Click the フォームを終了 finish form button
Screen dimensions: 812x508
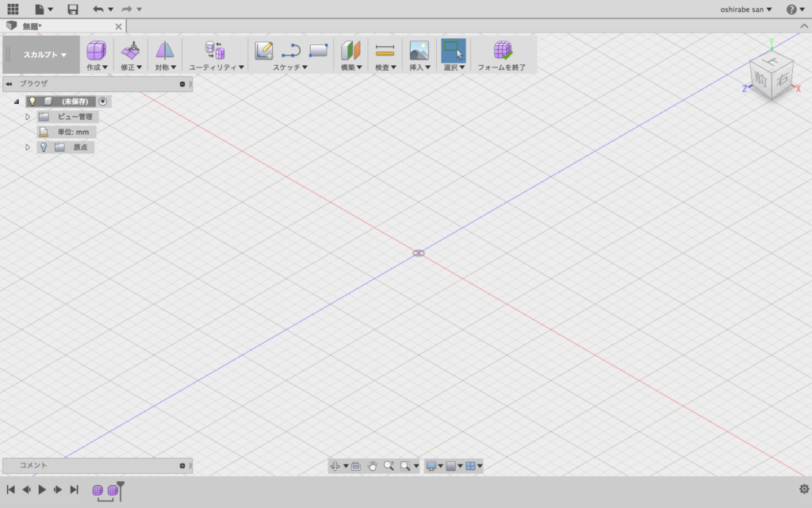502,56
